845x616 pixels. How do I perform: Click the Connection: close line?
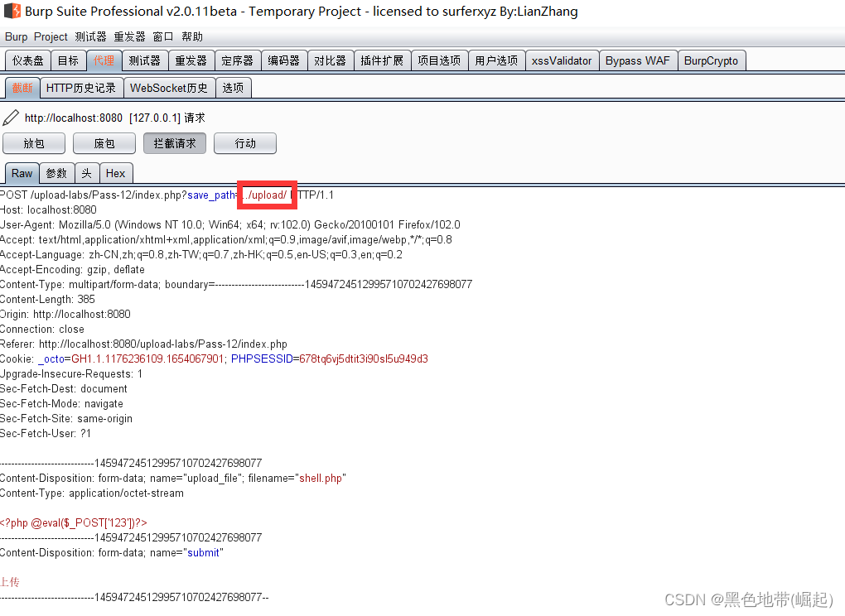pos(42,329)
